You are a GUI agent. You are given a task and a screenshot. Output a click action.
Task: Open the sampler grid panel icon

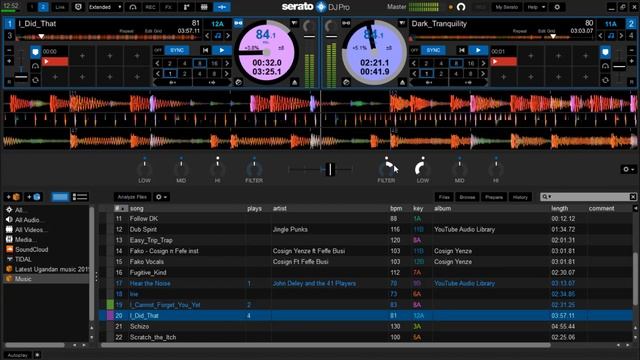[x=204, y=7]
